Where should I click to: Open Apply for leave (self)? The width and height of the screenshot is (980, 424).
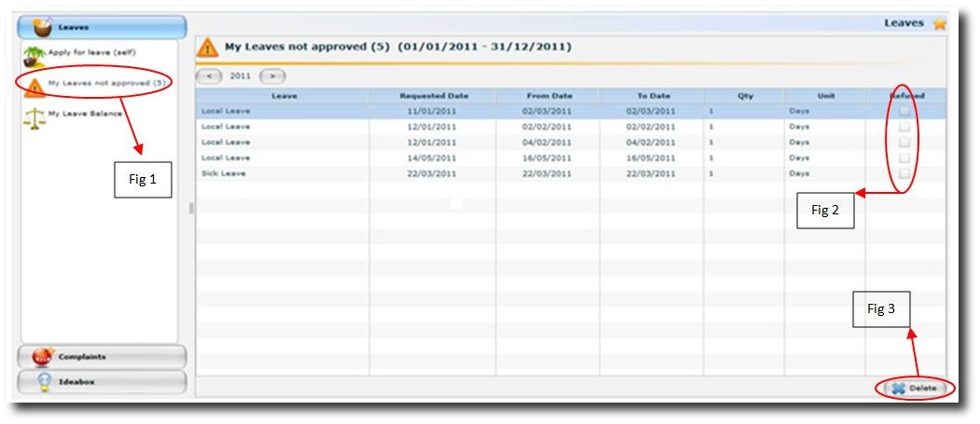tap(92, 52)
